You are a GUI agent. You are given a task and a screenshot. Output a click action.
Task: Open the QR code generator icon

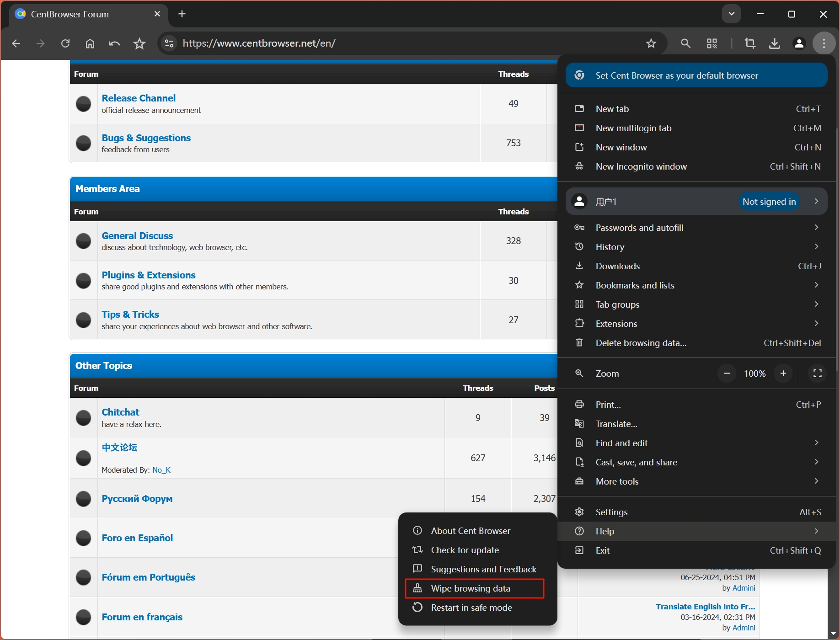coord(712,43)
